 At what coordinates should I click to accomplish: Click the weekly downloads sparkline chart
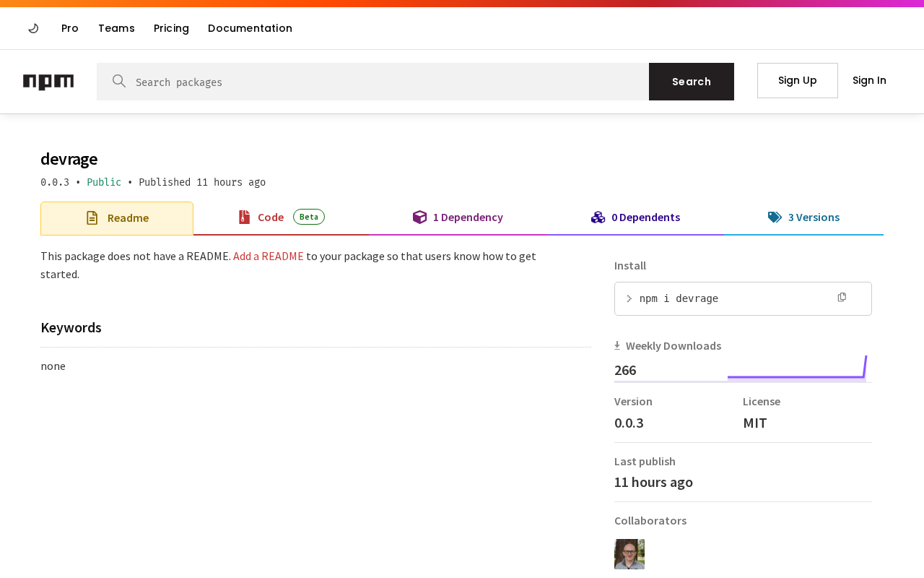(x=797, y=368)
